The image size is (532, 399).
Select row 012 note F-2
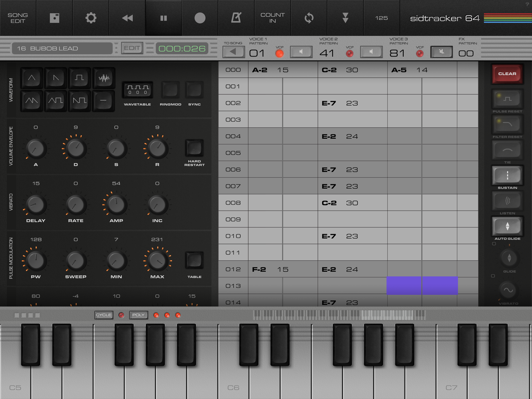coord(259,269)
